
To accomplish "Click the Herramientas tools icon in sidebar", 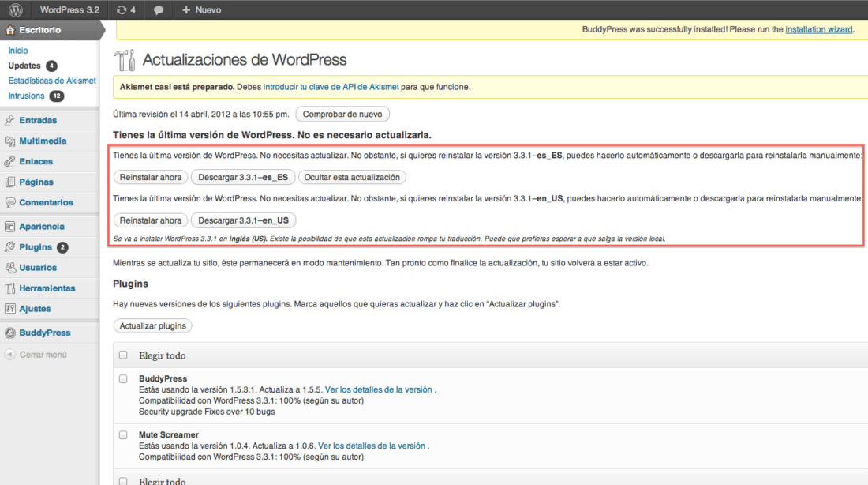I will pos(10,288).
